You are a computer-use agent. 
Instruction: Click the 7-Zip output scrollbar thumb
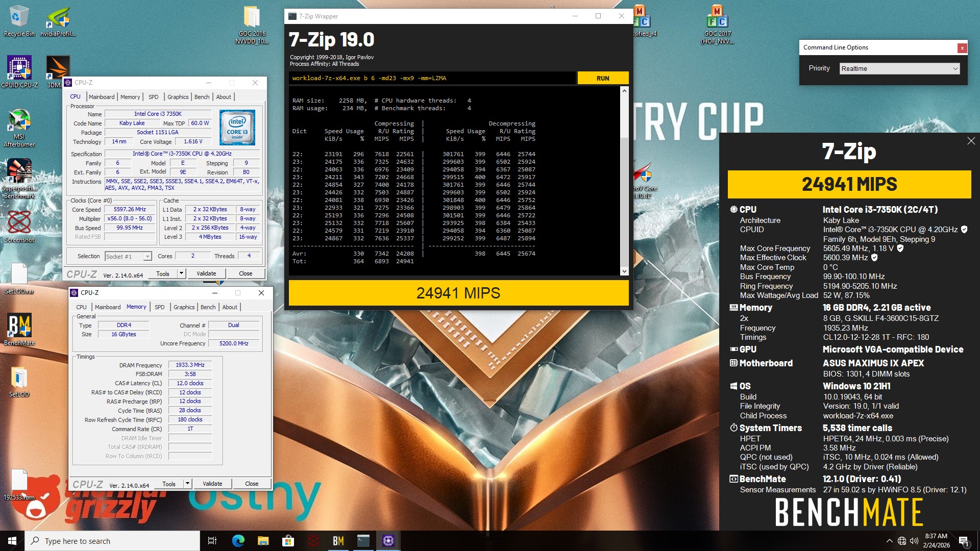pyautogui.click(x=624, y=202)
